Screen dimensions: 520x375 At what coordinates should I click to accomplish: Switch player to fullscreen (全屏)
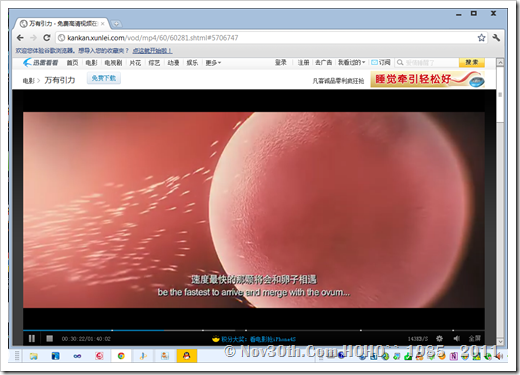coord(475,339)
